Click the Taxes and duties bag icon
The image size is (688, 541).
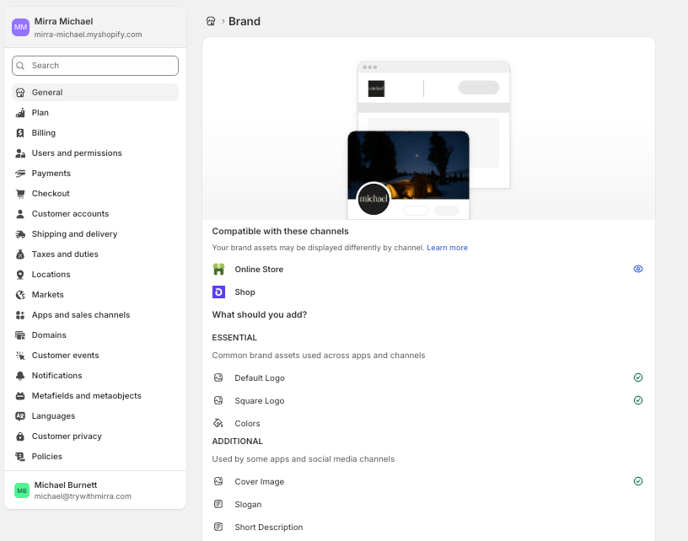pyautogui.click(x=20, y=254)
